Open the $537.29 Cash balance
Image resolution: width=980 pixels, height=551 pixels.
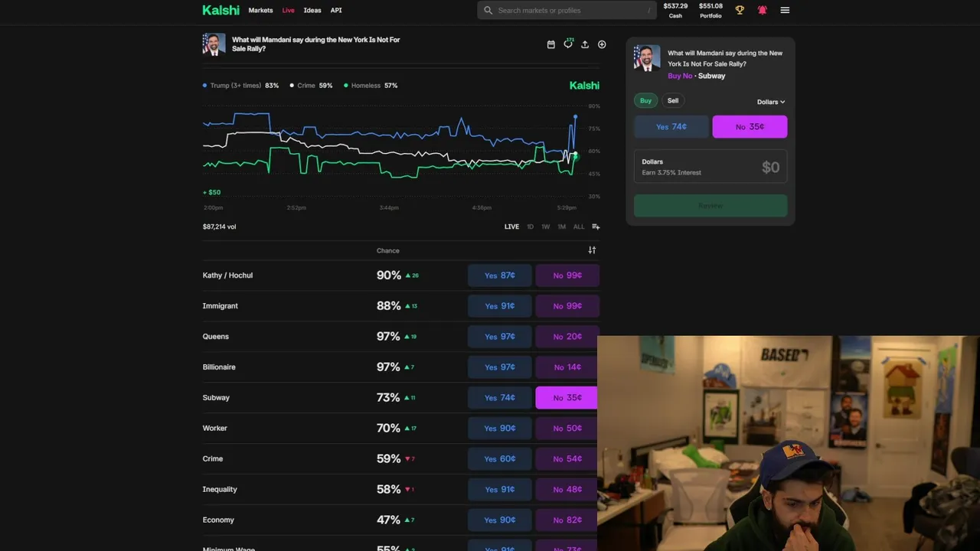[x=675, y=10]
